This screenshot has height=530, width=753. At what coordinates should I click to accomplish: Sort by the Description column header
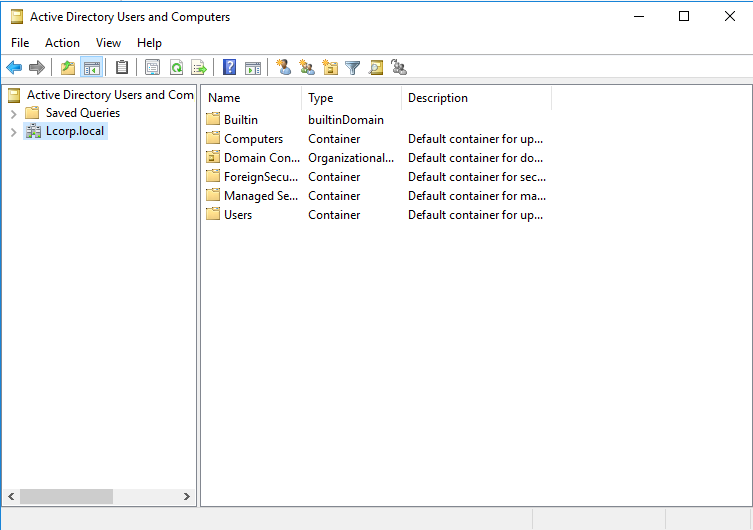(476, 98)
